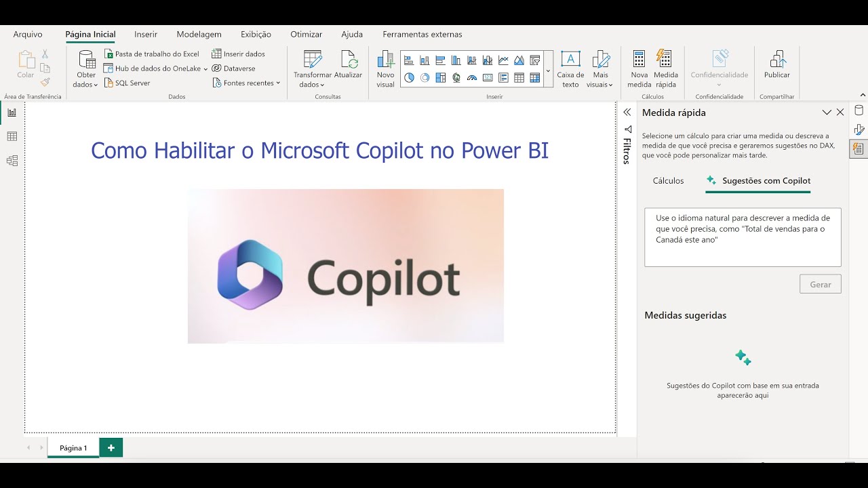Open the Data pane cylinder icon
This screenshot has height=488, width=868.
point(859,112)
